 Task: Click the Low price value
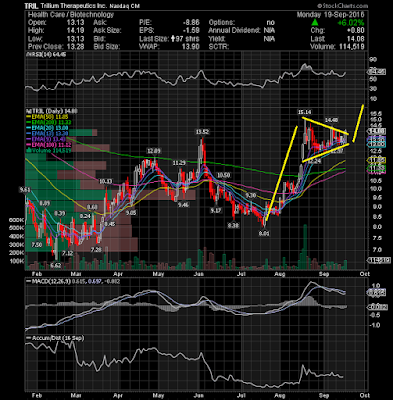[x=75, y=39]
